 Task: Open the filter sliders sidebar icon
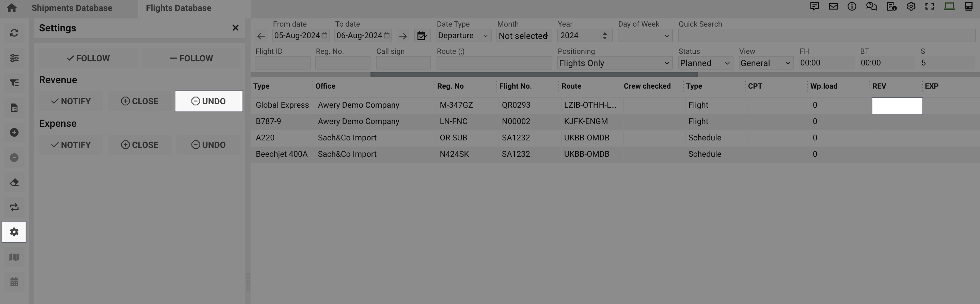[x=14, y=58]
